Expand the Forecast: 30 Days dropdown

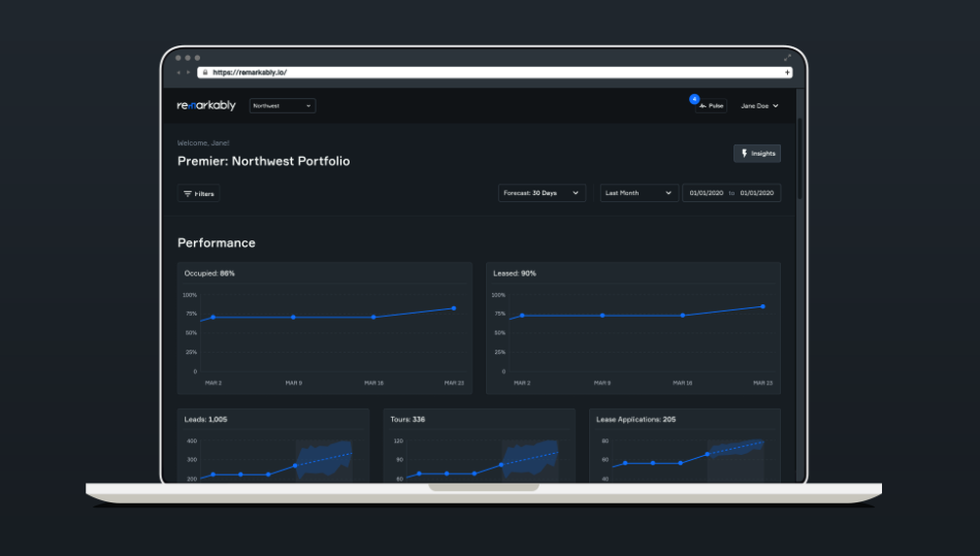point(542,192)
